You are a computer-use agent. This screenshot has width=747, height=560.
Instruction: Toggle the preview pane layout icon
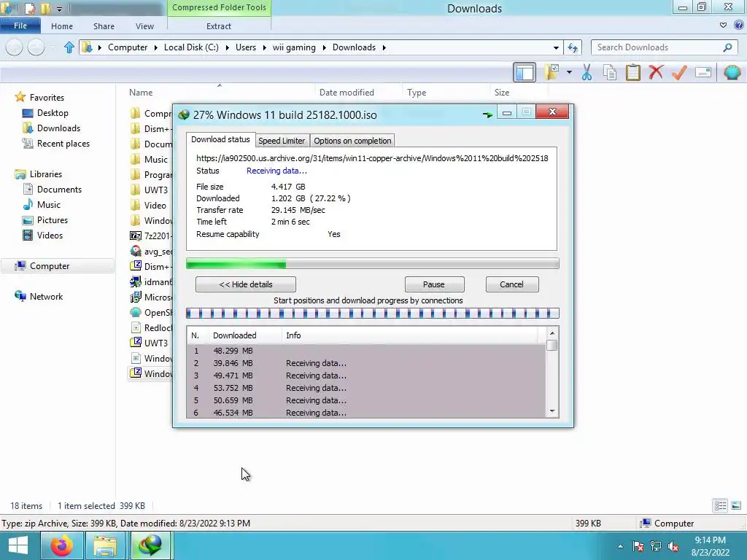525,72
